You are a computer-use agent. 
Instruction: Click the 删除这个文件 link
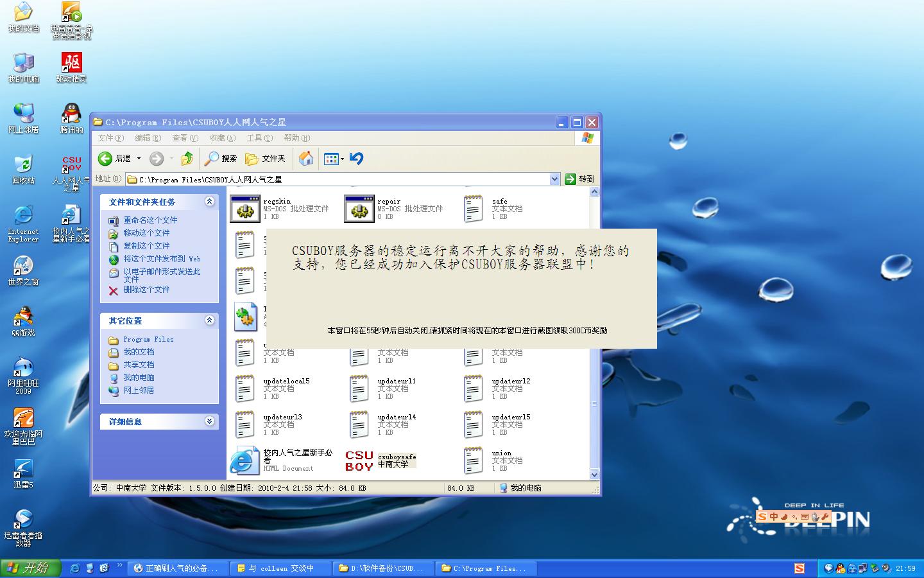[146, 290]
